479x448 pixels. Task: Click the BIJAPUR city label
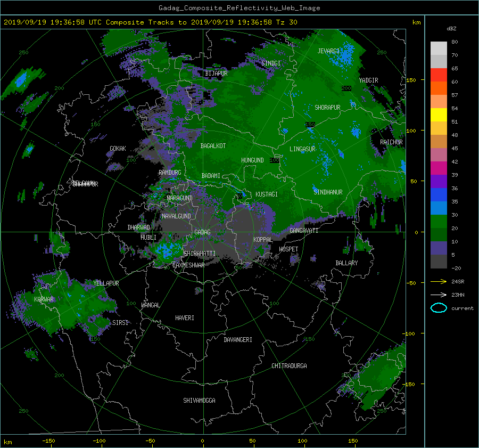pyautogui.click(x=216, y=74)
